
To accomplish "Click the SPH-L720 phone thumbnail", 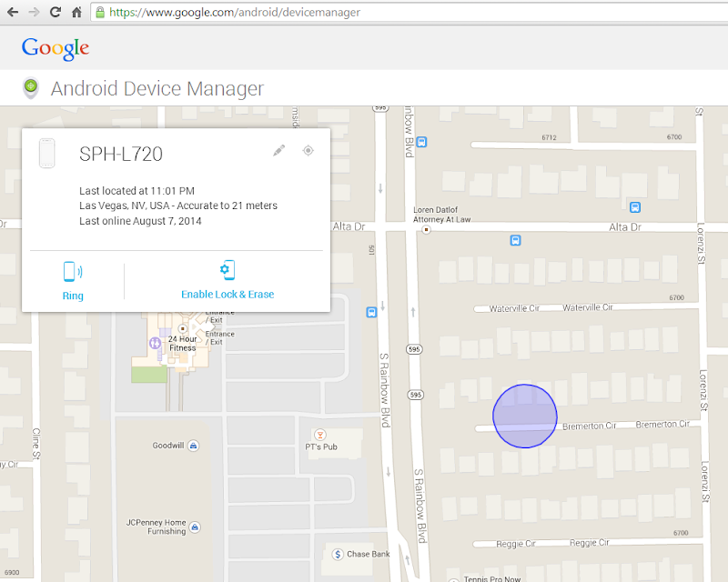I will pos(47,153).
